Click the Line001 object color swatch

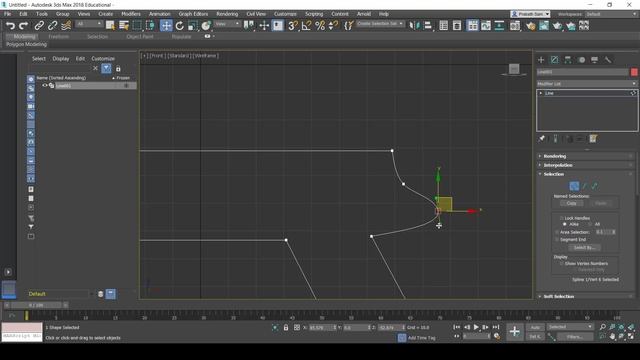pyautogui.click(x=634, y=72)
